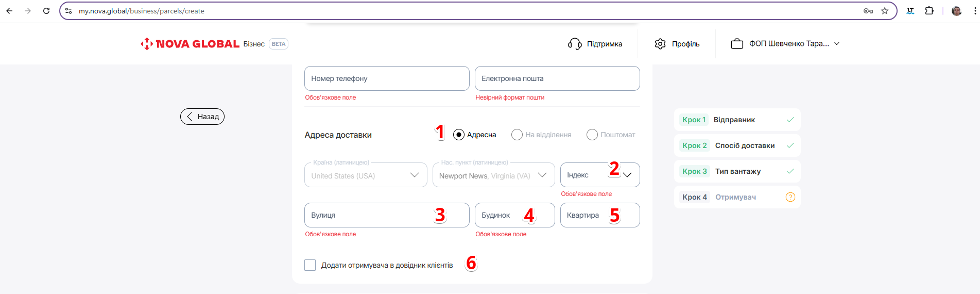Viewport: 980px width, 294px height.
Task: Expand the ФОП Шевченко account menu
Action: 837,44
